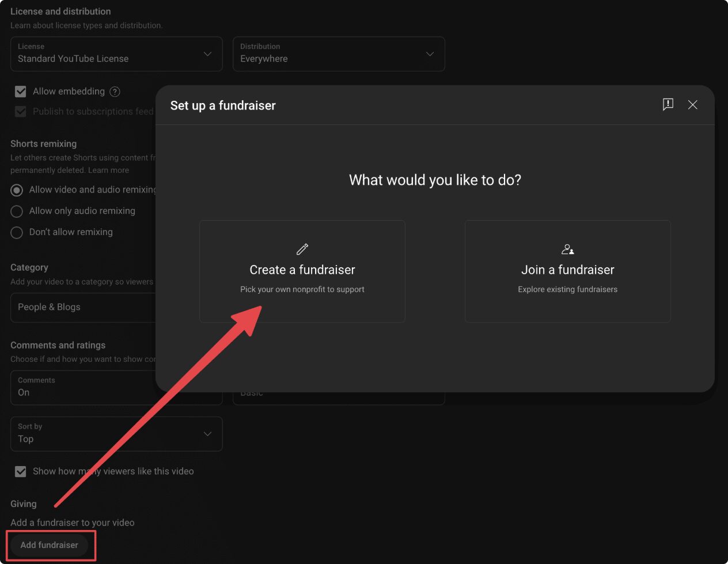Open the Sort by dropdown

pos(116,434)
